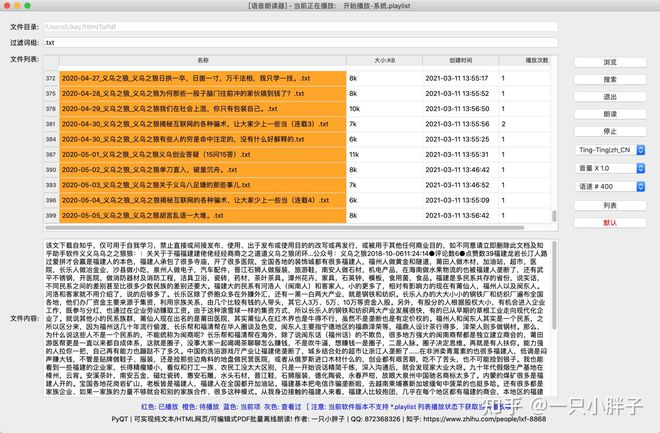Select the 2020-05-04 file name cell

203,200
